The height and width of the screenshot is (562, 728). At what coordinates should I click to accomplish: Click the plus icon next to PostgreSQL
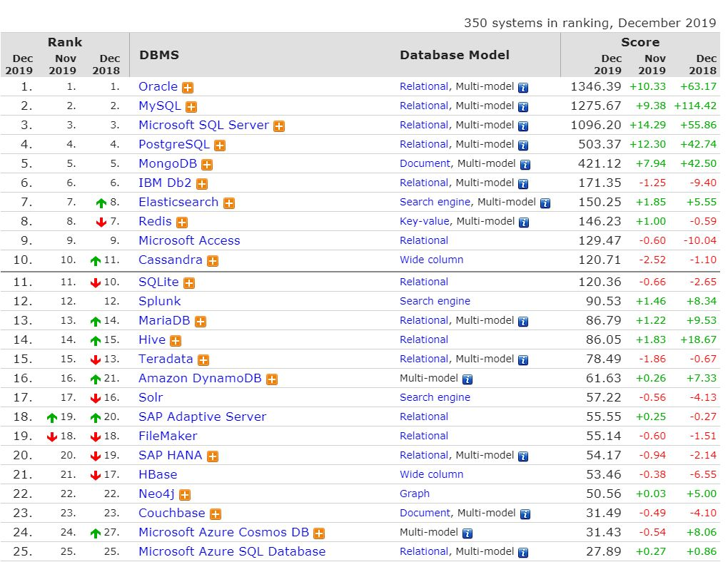coord(220,145)
